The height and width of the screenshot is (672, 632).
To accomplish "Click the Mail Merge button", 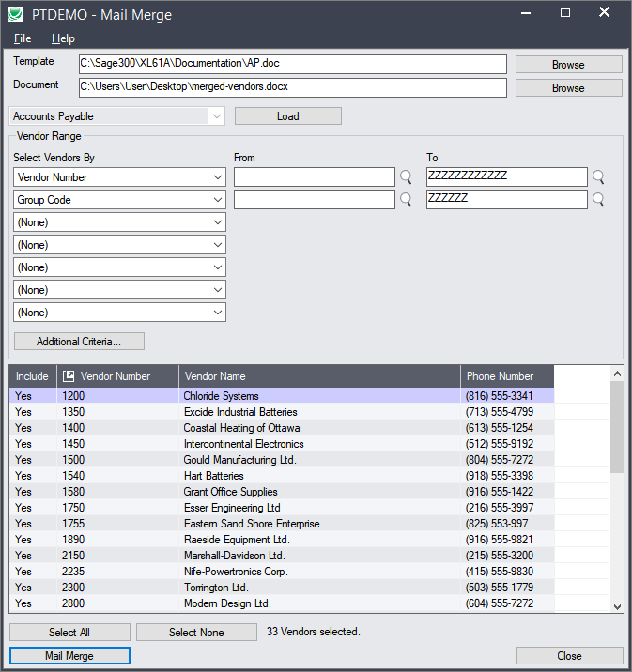I will (x=69, y=656).
